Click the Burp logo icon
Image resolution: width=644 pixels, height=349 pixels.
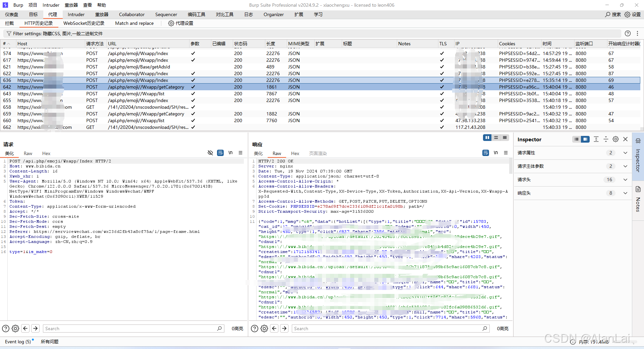(x=5, y=5)
